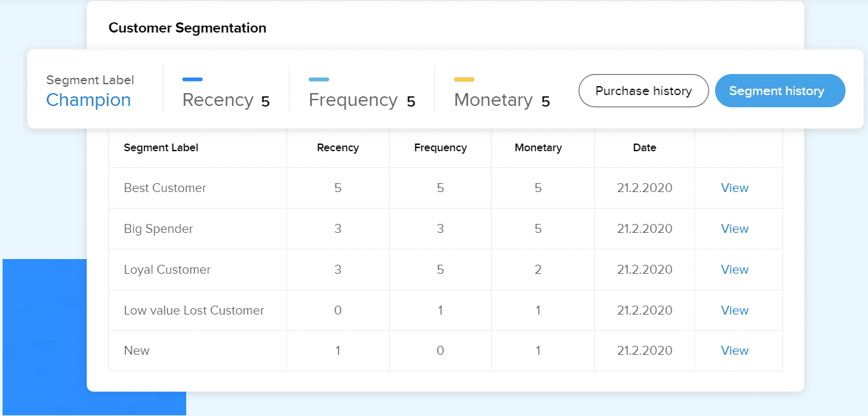This screenshot has width=868, height=416.
Task: Open View link for Best Customer
Action: pyautogui.click(x=735, y=188)
